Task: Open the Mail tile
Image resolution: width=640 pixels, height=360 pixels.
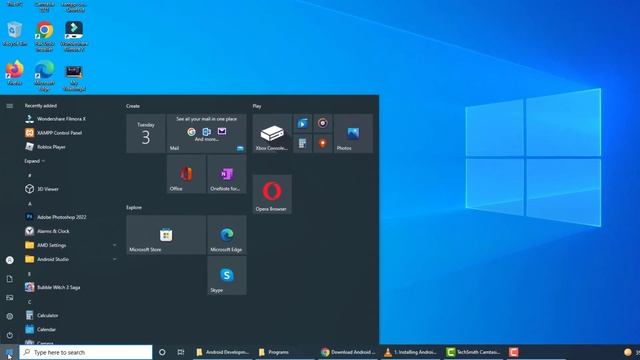Action: coord(207,133)
